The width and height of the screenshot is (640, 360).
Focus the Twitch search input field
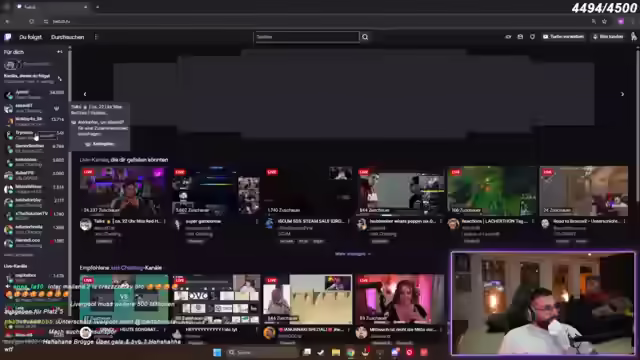point(307,37)
